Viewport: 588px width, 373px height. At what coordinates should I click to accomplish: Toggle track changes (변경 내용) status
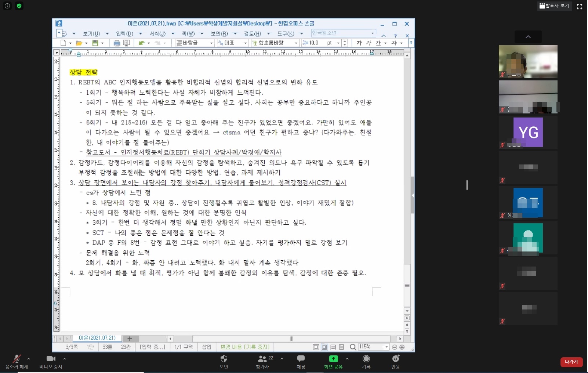click(x=245, y=347)
